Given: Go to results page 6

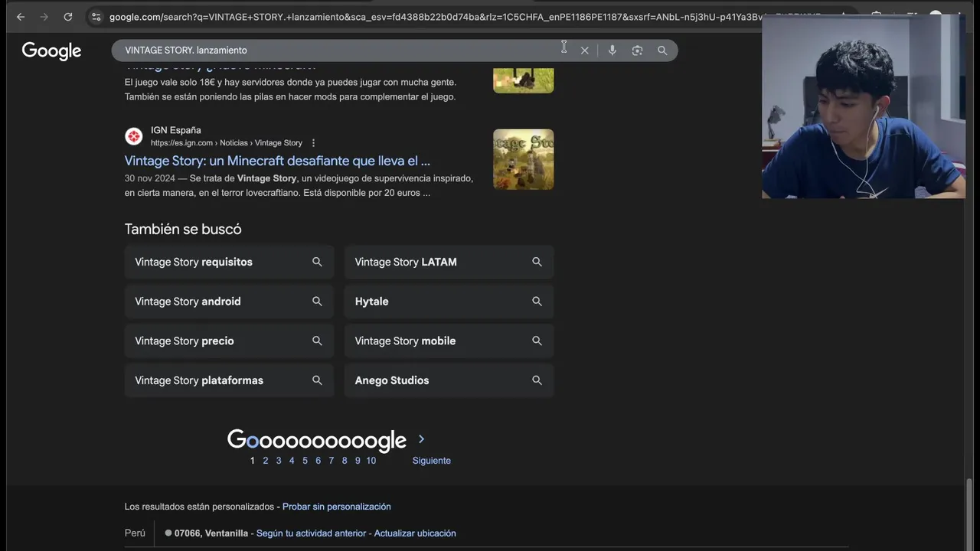Looking at the screenshot, I should coord(318,461).
